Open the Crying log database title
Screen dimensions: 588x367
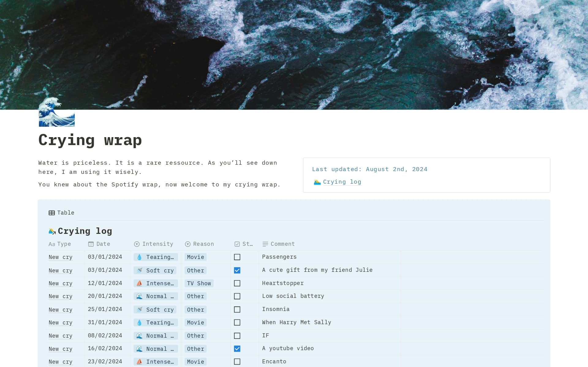click(85, 231)
